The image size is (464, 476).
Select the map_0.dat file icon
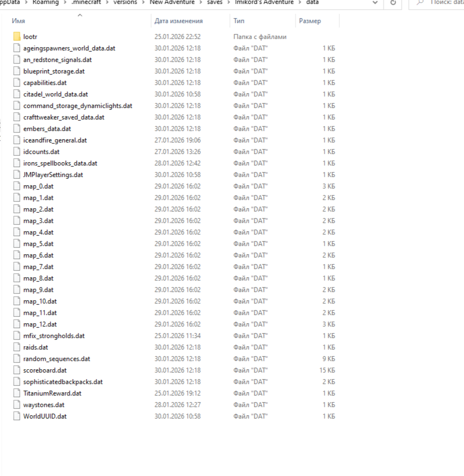16,186
